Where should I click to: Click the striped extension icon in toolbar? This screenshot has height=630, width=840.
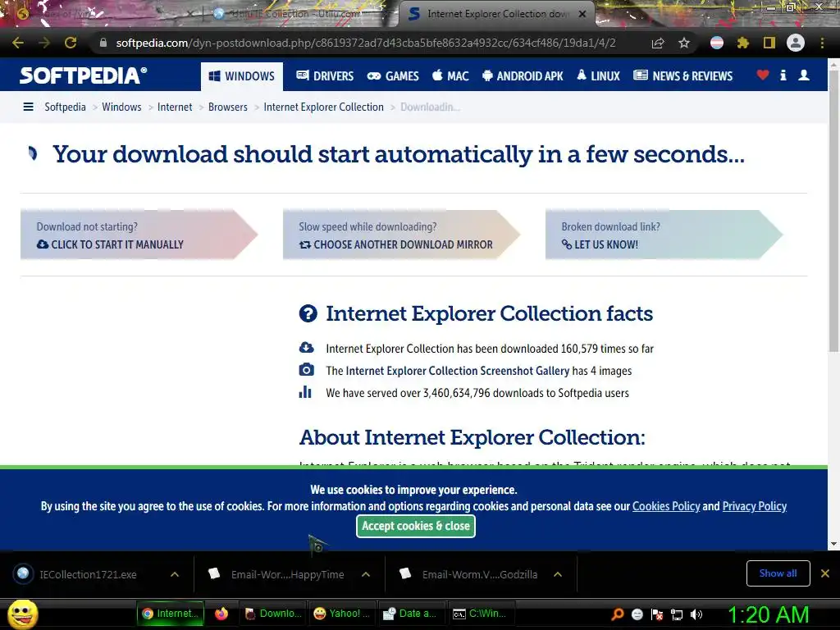coord(717,43)
